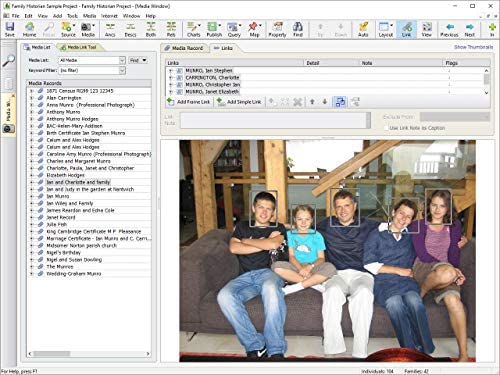This screenshot has height=375, width=500.
Task: Open the Charts toolbar icon
Action: (193, 29)
